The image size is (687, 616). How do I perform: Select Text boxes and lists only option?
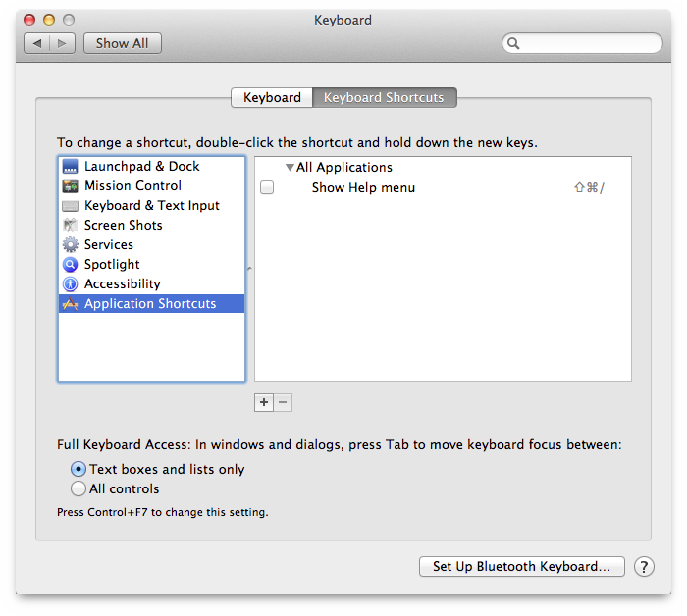pos(79,470)
